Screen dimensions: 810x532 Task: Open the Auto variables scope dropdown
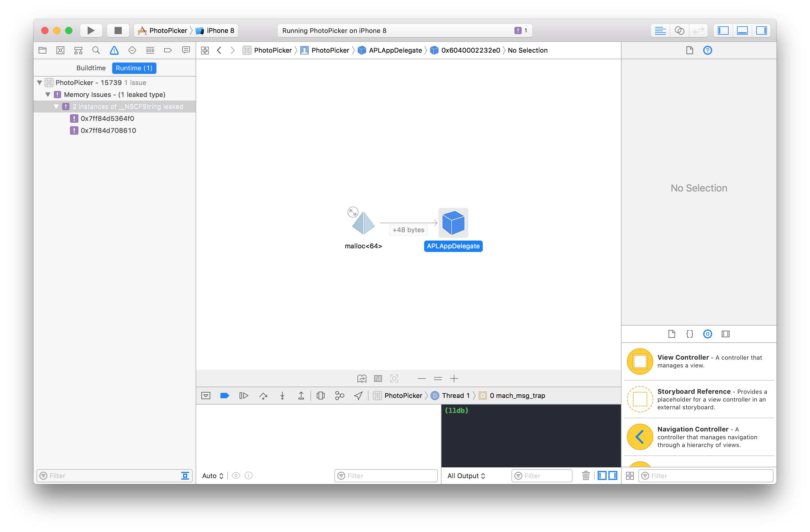point(213,476)
